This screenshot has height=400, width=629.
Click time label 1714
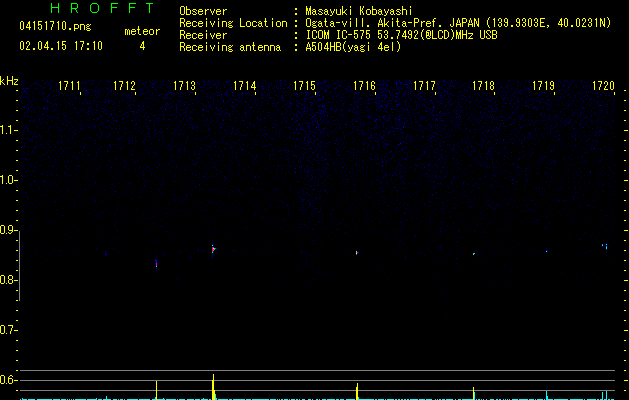tap(244, 86)
